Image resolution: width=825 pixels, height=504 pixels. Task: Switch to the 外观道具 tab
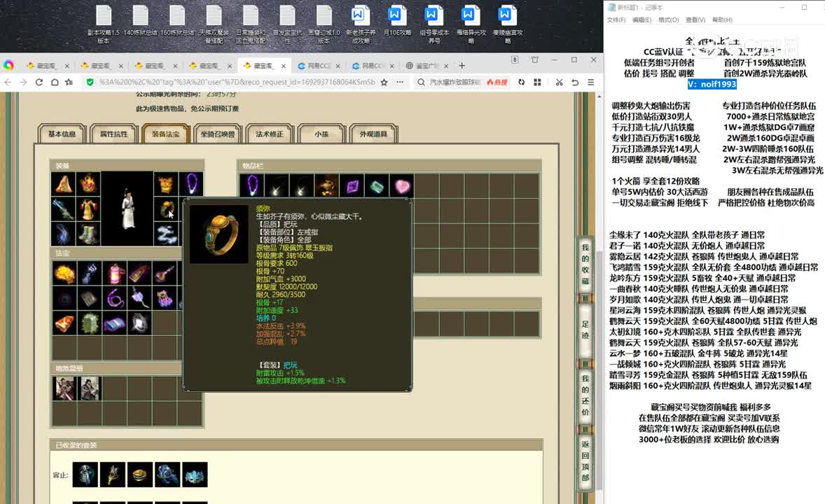[x=373, y=134]
